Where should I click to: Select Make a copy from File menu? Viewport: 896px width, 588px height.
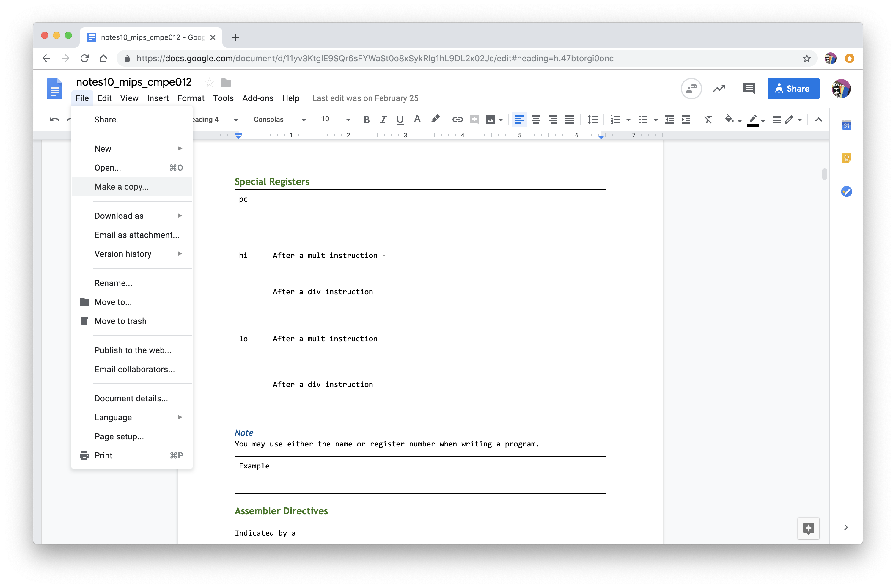pyautogui.click(x=121, y=186)
